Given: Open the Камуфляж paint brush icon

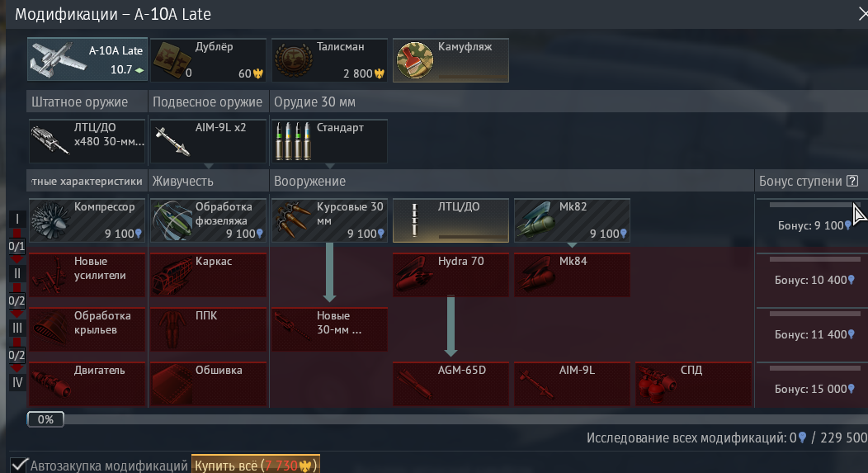Looking at the screenshot, I should click(415, 59).
